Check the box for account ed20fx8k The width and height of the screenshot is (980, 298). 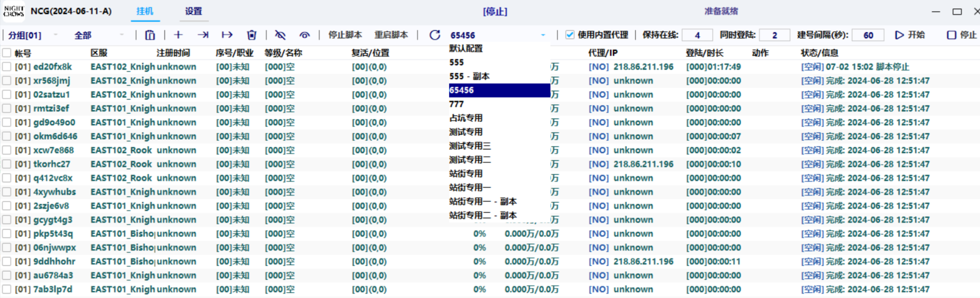[x=7, y=67]
